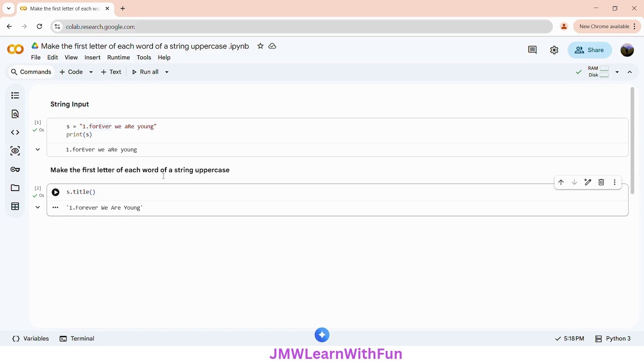This screenshot has height=362, width=644.
Task: Open the Data table sidebar icon
Action: point(15,206)
